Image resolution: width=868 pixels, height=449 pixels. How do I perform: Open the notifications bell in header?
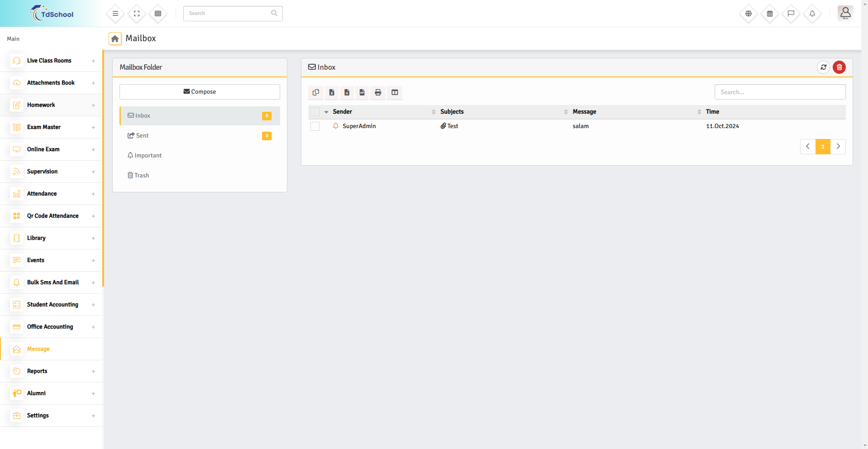[x=812, y=14]
